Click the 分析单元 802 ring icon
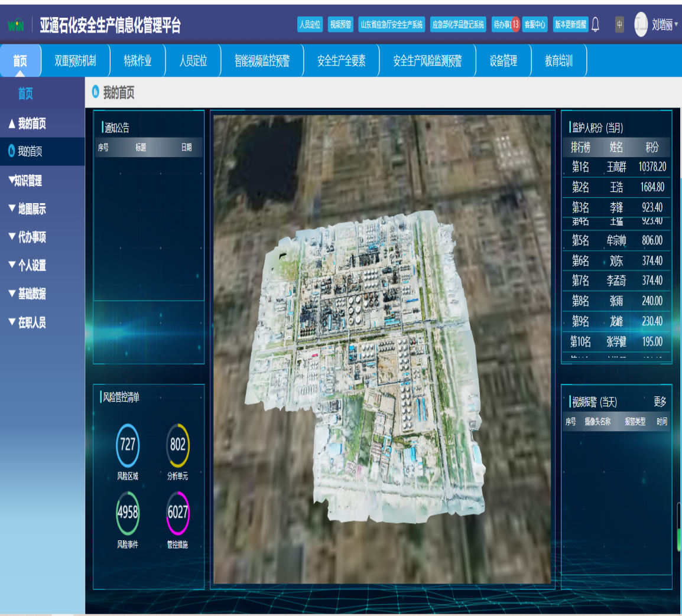 point(177,445)
